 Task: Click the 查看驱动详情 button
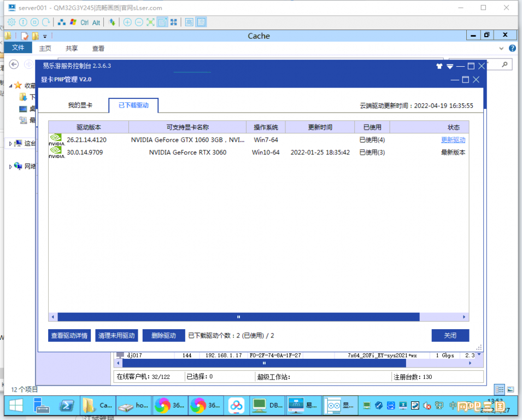click(69, 335)
